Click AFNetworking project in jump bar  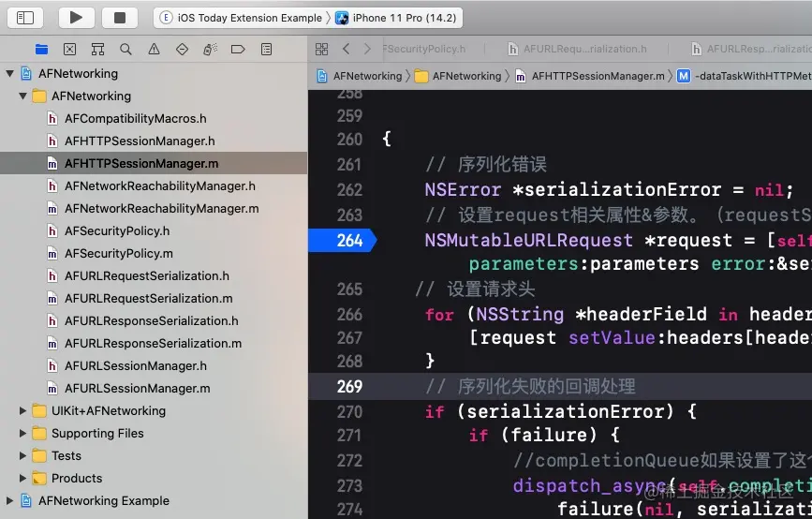[360, 76]
